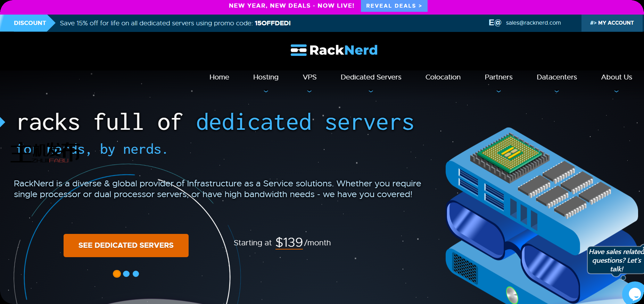Image resolution: width=644 pixels, height=304 pixels.
Task: Open the Home menu item
Action: coord(219,77)
